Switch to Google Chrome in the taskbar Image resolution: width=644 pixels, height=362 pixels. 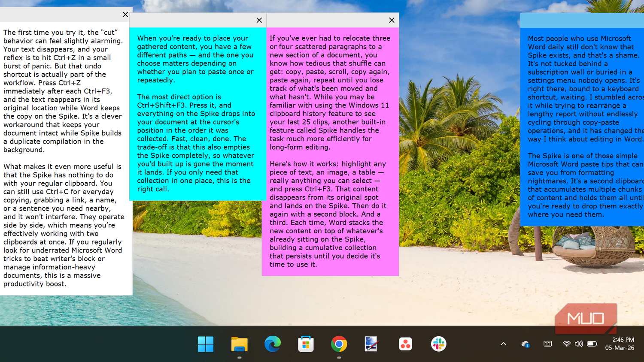click(339, 344)
